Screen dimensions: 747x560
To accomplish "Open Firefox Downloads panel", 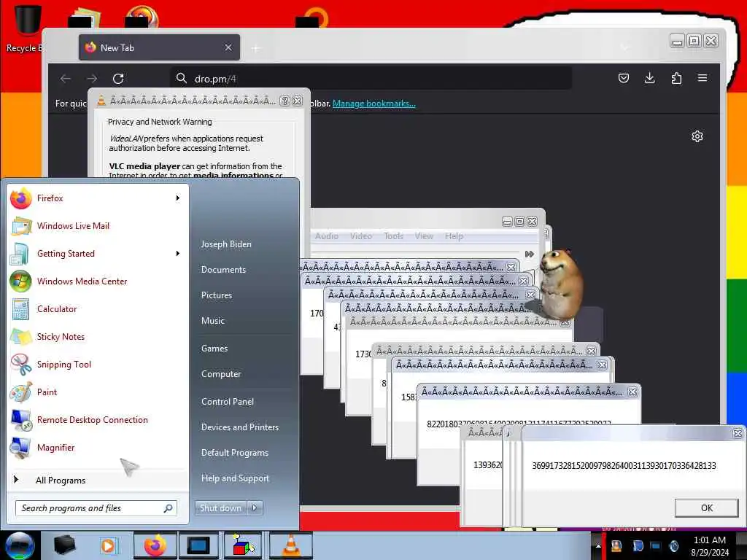I will click(x=649, y=78).
